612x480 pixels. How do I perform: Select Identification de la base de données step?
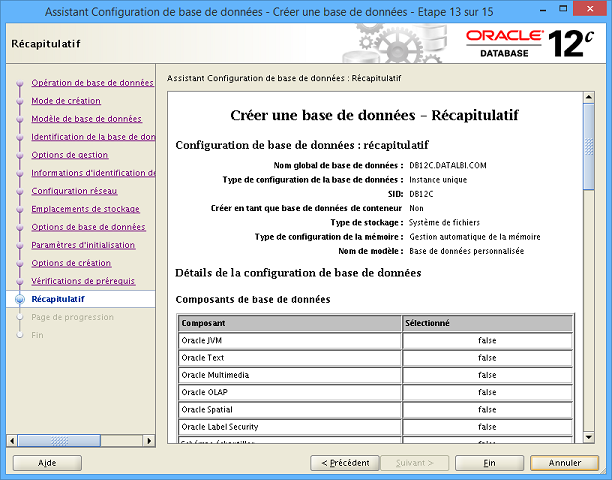[93, 137]
